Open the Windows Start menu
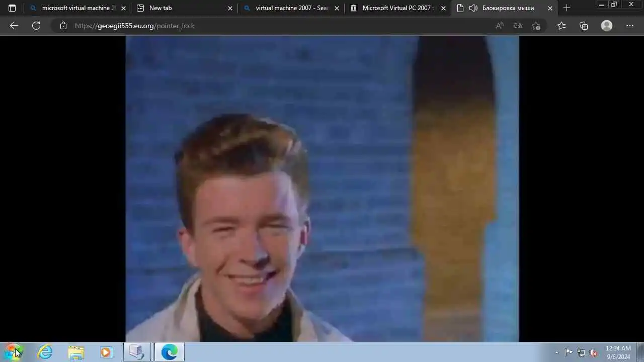Screen dimensions: 644x362 (x=14, y=352)
